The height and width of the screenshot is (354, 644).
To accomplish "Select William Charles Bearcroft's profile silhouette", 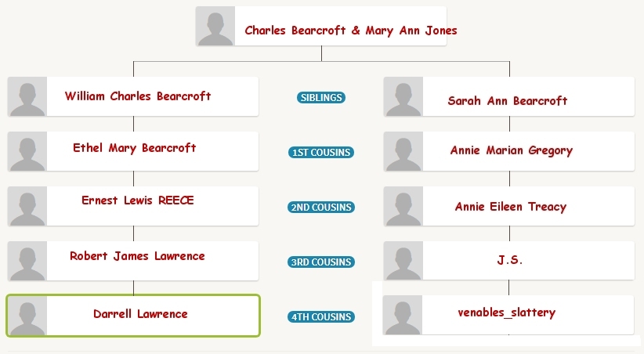I will (x=27, y=96).
